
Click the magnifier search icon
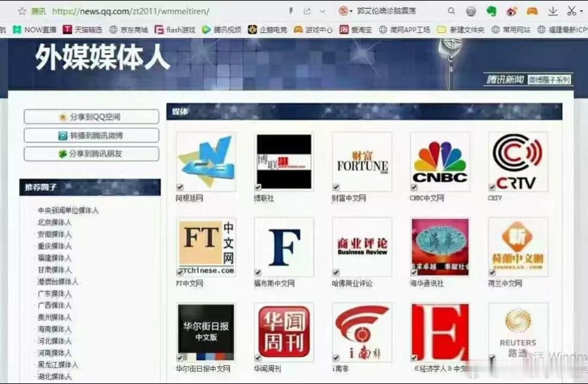452,11
